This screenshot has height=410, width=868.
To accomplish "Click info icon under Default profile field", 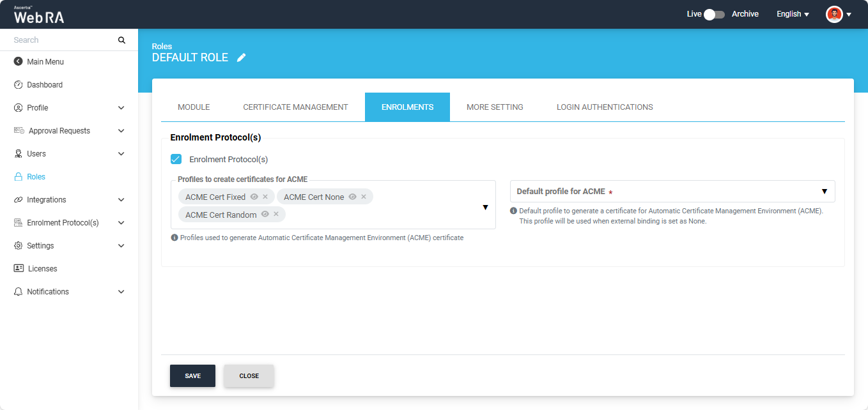I will pyautogui.click(x=513, y=211).
